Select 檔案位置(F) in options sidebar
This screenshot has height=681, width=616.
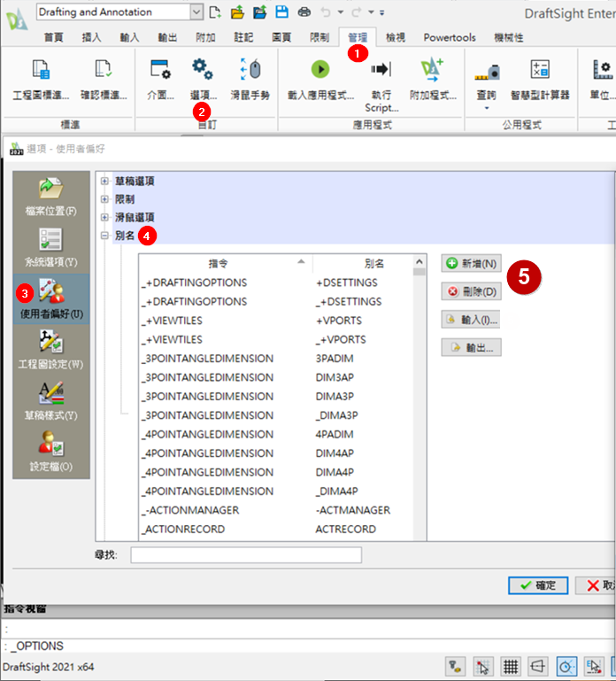pos(51,197)
